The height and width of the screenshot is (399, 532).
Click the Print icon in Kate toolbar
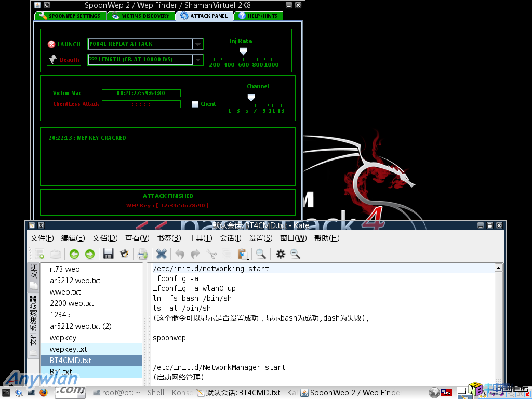click(x=142, y=254)
